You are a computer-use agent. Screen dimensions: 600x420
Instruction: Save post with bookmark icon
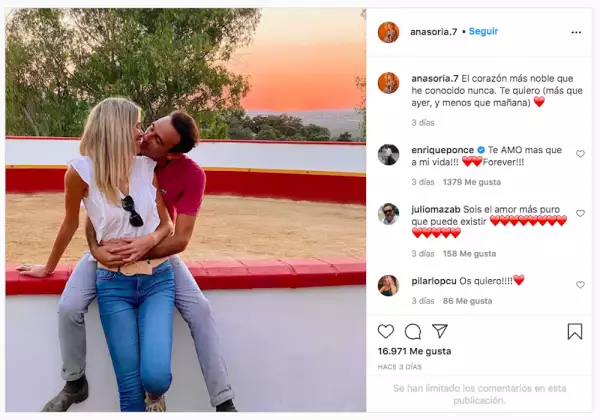(575, 331)
